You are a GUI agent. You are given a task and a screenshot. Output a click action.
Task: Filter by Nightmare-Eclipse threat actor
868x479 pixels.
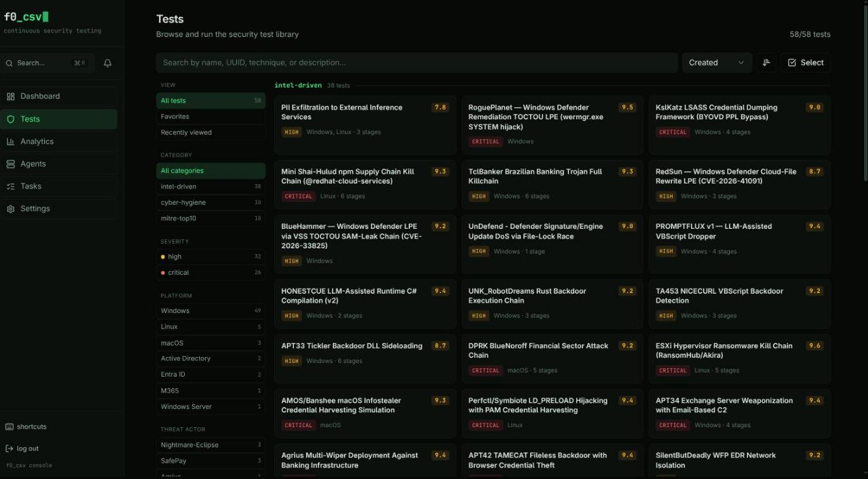pyautogui.click(x=211, y=445)
